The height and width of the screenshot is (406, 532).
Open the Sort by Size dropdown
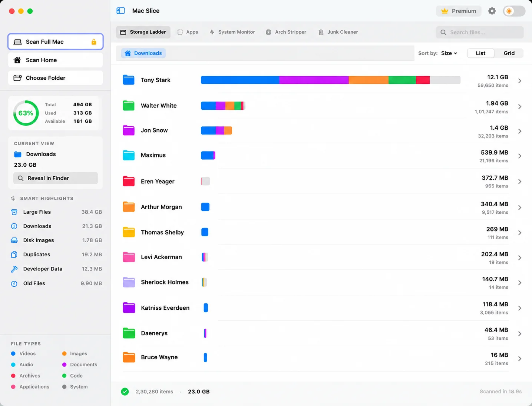(x=449, y=53)
